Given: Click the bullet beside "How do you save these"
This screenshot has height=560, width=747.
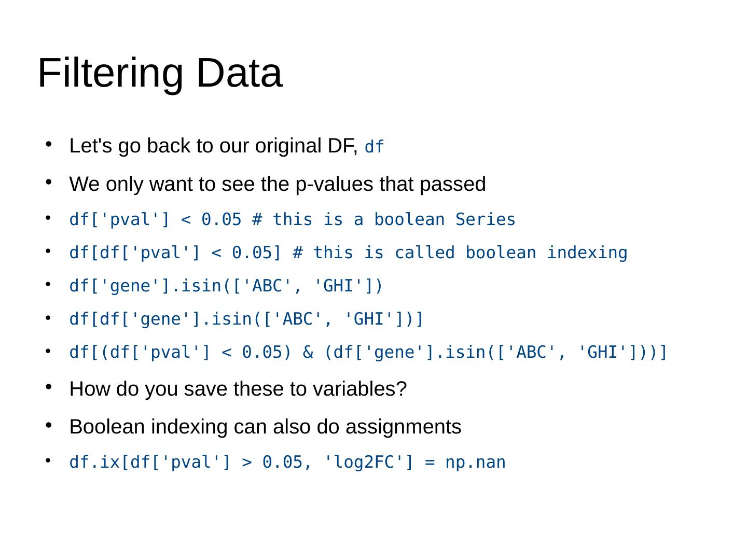Looking at the screenshot, I should click(48, 387).
